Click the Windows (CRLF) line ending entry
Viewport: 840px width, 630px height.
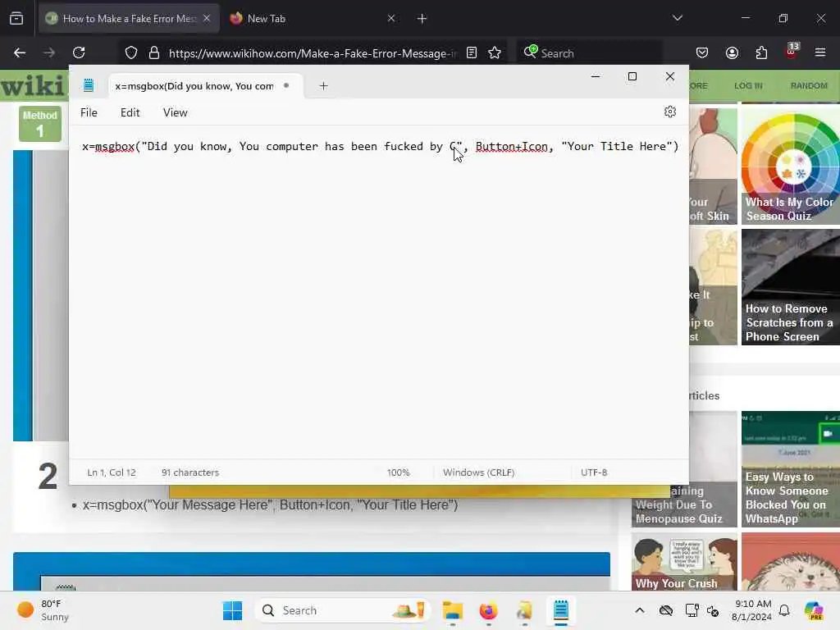[x=478, y=472]
